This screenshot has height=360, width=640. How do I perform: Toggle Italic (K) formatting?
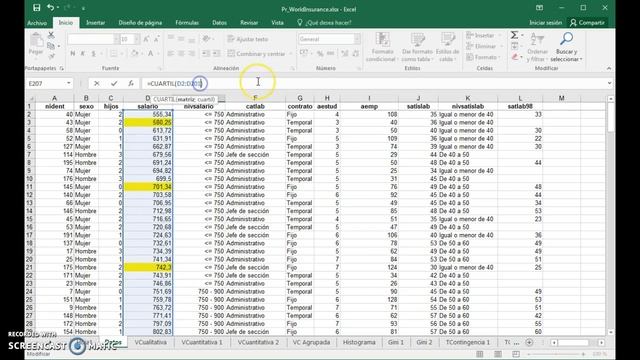tap(83, 53)
